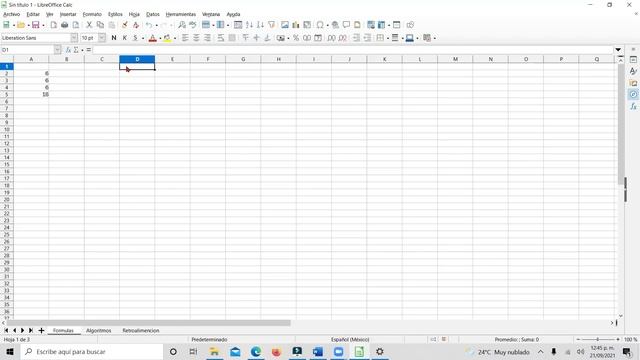
Task: Click the font color red A swatch
Action: (153, 38)
